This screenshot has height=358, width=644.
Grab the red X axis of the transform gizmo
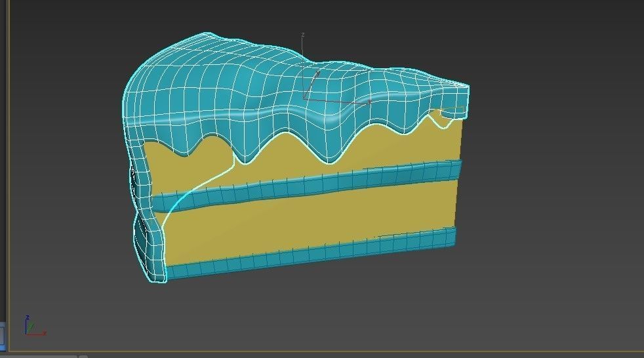pyautogui.click(x=337, y=101)
